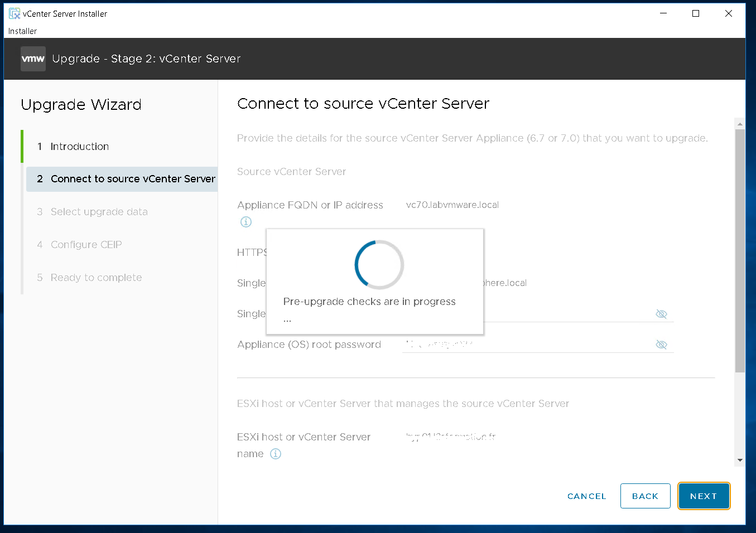Viewport: 756px width, 533px height.
Task: Click the scrollbar up arrow
Action: [x=740, y=124]
